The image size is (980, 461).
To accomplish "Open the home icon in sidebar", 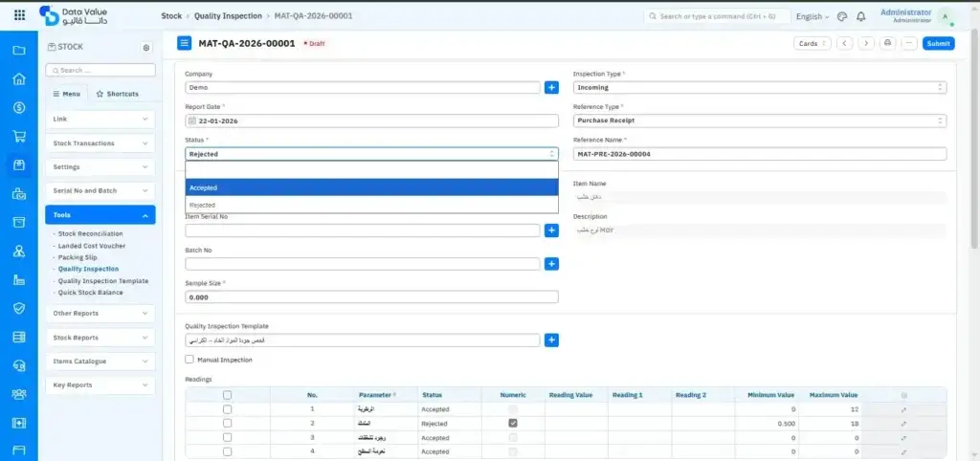I will 18,78.
